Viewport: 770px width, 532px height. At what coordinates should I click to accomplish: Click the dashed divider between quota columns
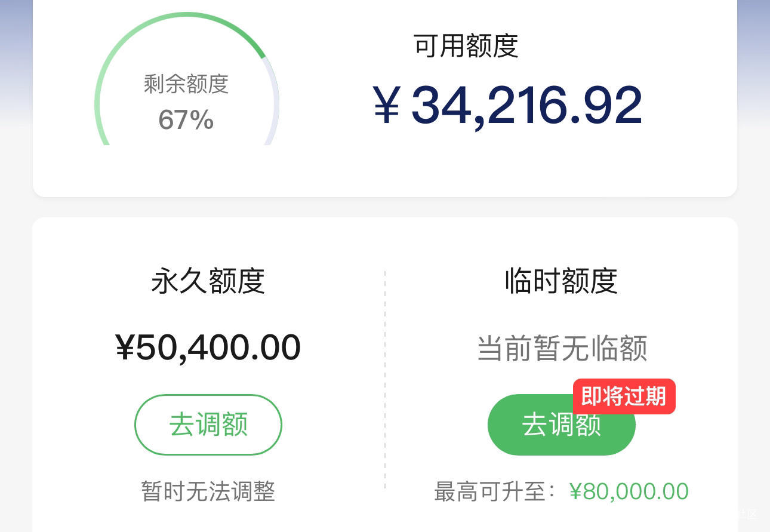click(385, 379)
